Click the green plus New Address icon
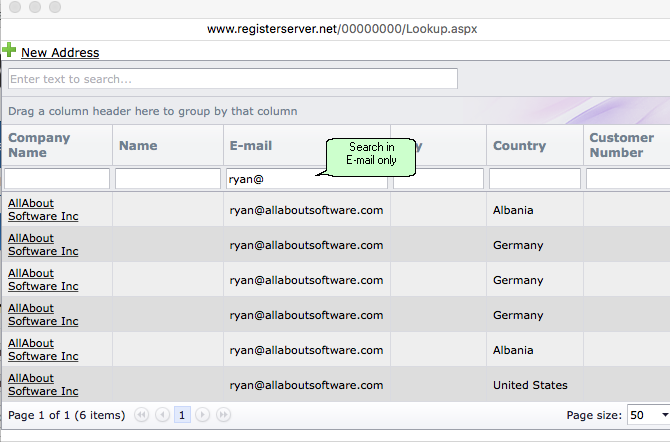The image size is (670, 442). [9, 50]
